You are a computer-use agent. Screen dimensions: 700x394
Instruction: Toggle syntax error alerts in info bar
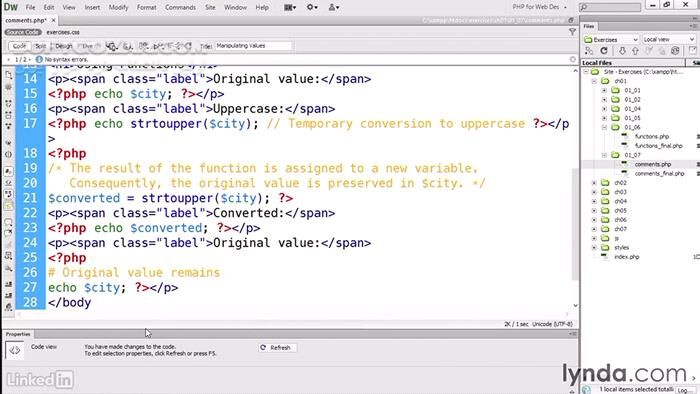pyautogui.click(x=8, y=206)
